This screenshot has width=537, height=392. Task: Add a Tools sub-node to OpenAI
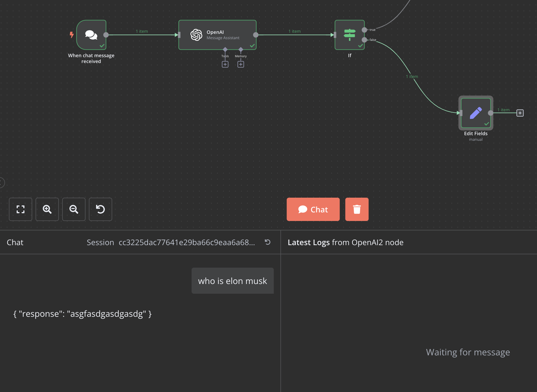[225, 64]
